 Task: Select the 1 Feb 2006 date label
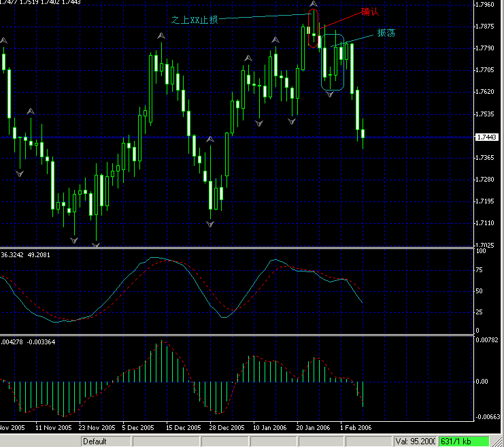[356, 428]
